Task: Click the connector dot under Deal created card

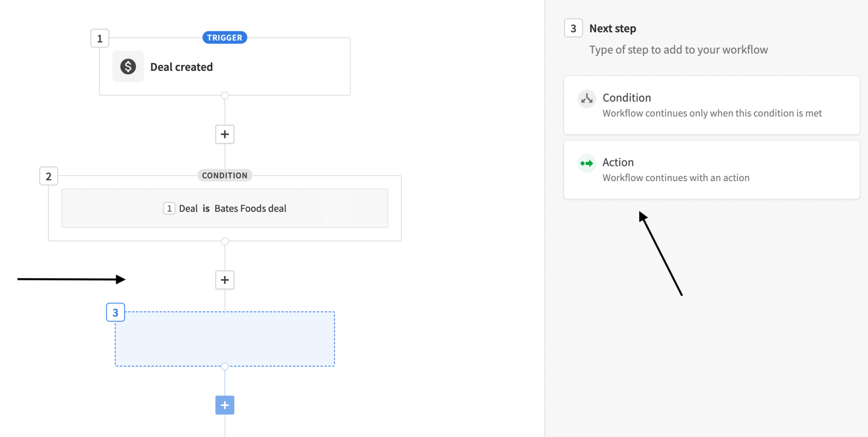Action: pyautogui.click(x=225, y=95)
